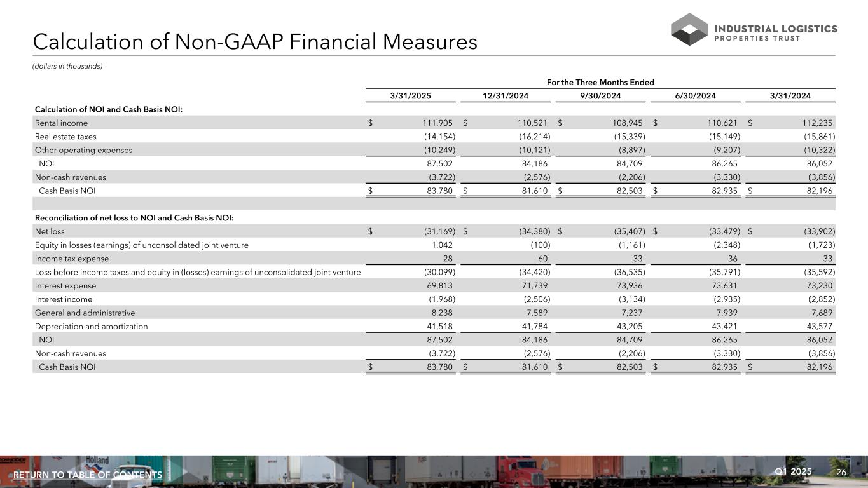
Task: Click the Income tax expense row label
Action: (x=72, y=259)
